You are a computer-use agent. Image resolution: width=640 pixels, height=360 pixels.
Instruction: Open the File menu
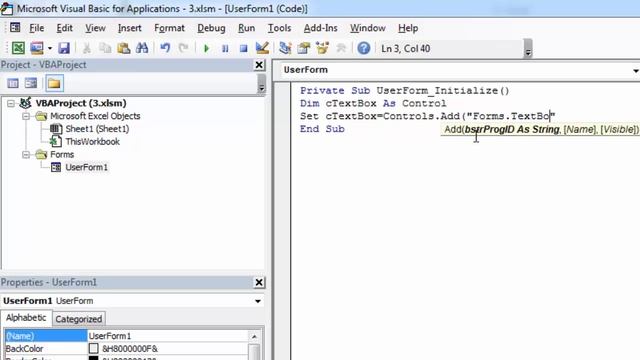(36, 28)
